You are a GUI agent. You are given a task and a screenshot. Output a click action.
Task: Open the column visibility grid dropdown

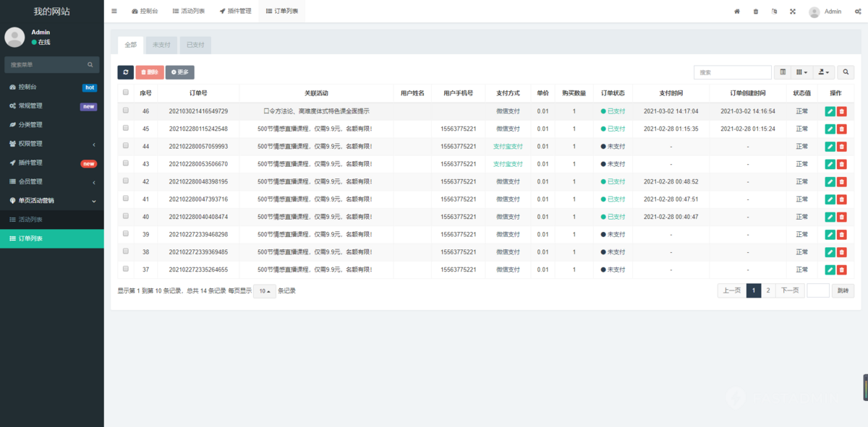tap(801, 72)
